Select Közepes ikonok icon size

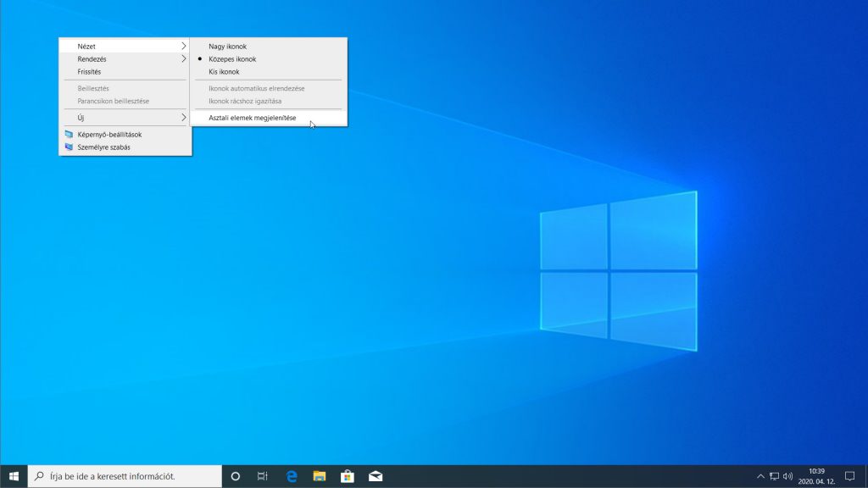269,58
